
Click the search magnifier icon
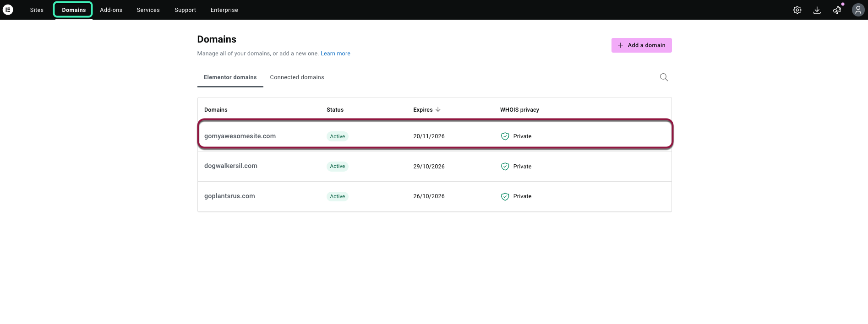click(664, 77)
